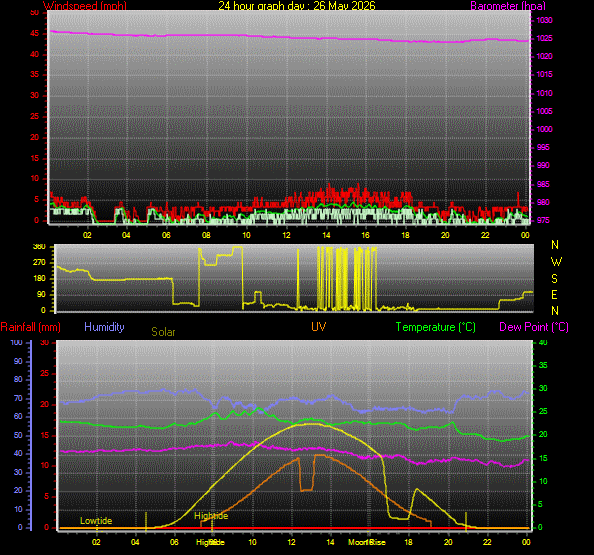The height and width of the screenshot is (555, 594).
Task: Click the top N compass letter
Action: point(555,245)
